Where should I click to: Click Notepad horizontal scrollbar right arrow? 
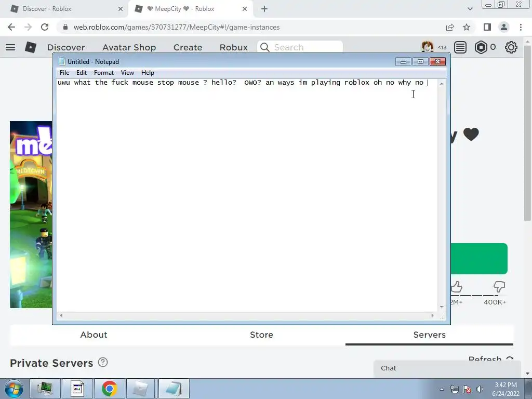tap(432, 315)
